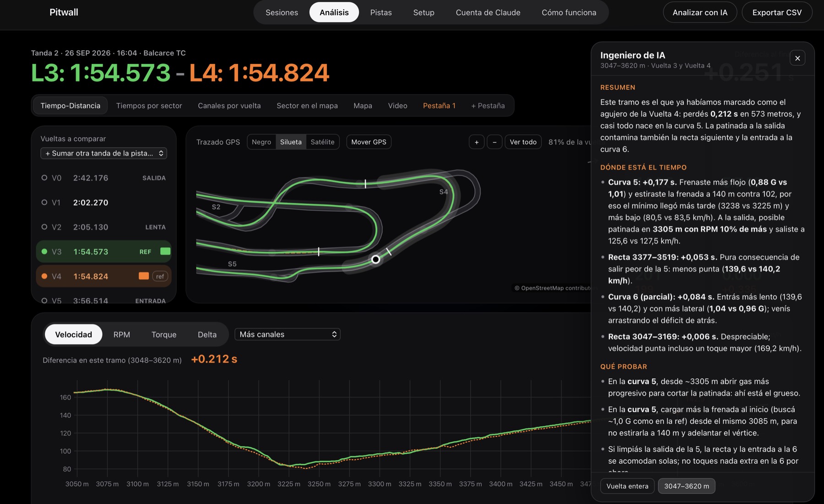Set map style to Satélite
This screenshot has width=824, height=504.
pos(322,142)
